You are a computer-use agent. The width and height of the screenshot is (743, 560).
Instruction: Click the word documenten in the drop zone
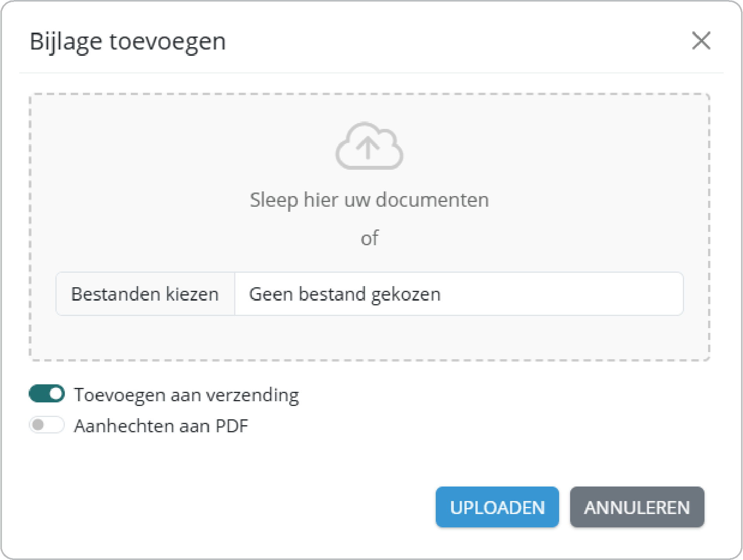(x=432, y=200)
